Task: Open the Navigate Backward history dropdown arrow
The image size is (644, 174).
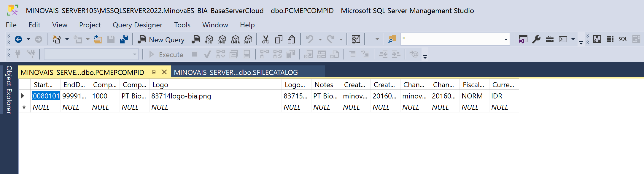Action: (28, 39)
